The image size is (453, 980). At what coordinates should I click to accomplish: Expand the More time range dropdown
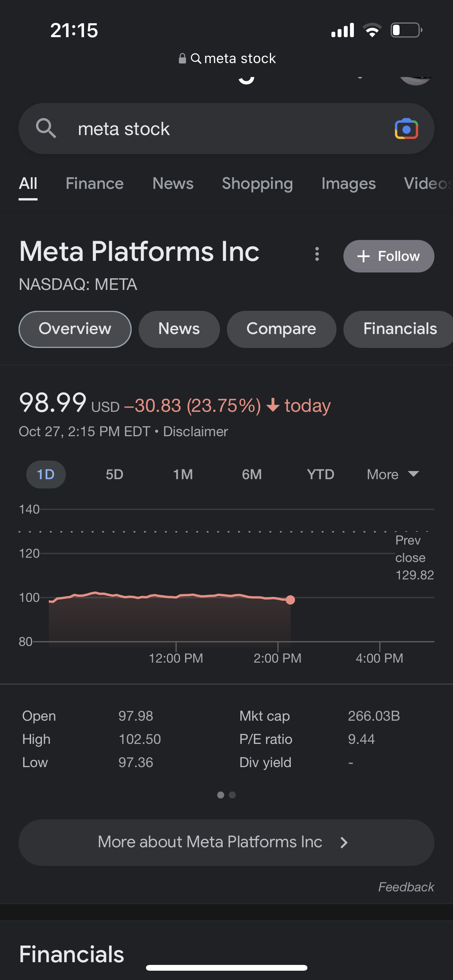click(x=393, y=475)
